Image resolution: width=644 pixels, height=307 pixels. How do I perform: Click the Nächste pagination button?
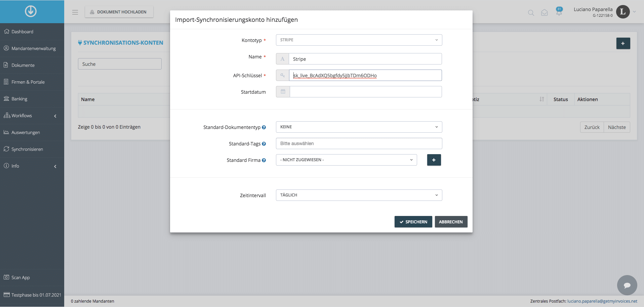[617, 127]
